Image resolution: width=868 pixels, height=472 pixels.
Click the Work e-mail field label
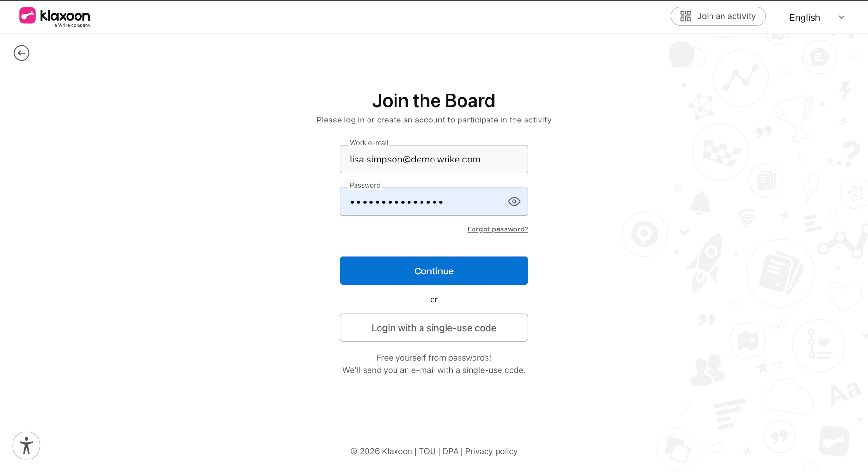[x=369, y=143]
